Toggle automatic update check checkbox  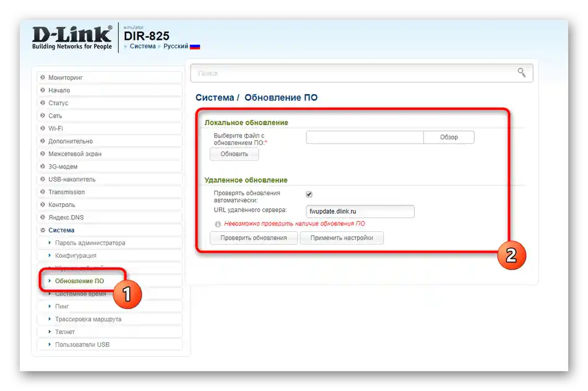309,194
